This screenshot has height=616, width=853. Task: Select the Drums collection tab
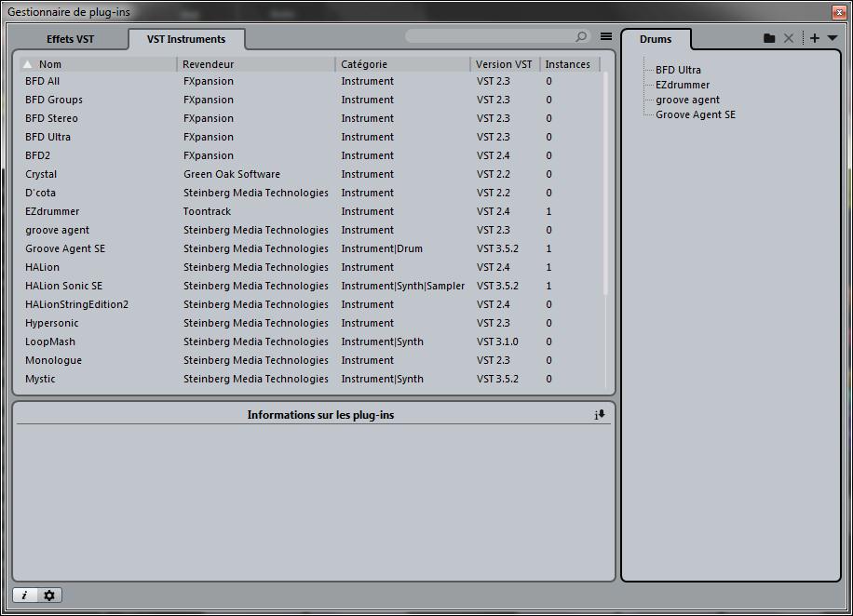[x=656, y=39]
